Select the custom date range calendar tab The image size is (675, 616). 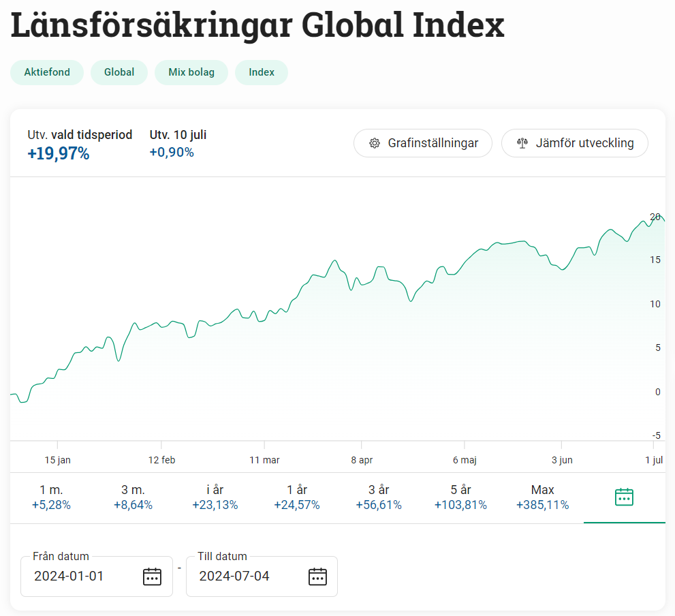pyautogui.click(x=624, y=497)
